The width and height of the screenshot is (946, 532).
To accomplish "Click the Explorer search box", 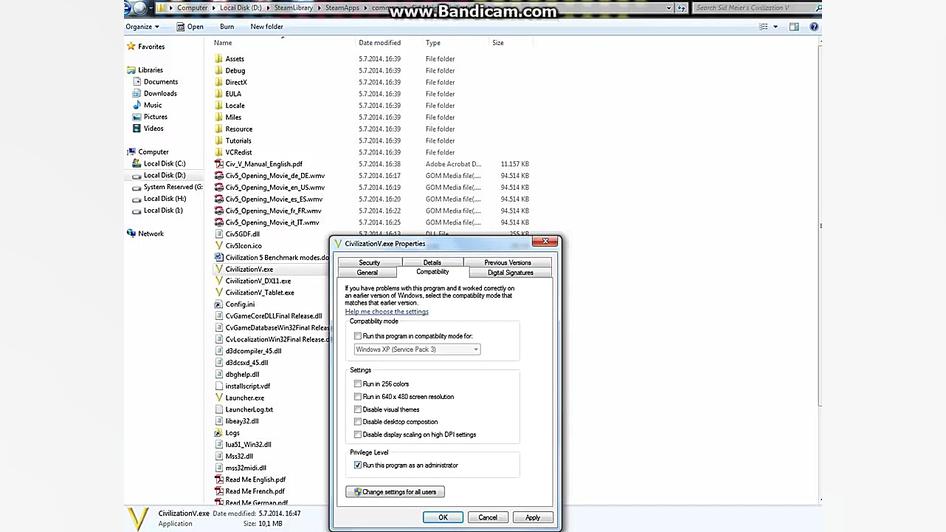I will coord(757,8).
